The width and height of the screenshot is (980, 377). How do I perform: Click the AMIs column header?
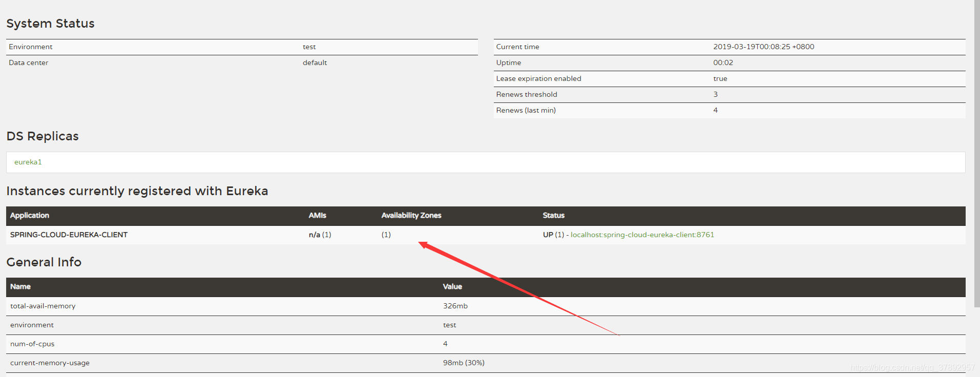pos(317,216)
